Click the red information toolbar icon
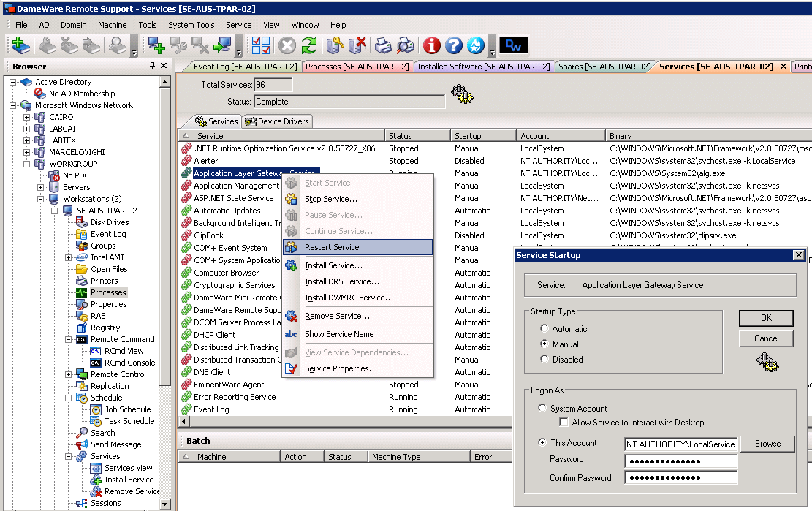Screen dimensions: 812x511 pos(431,45)
